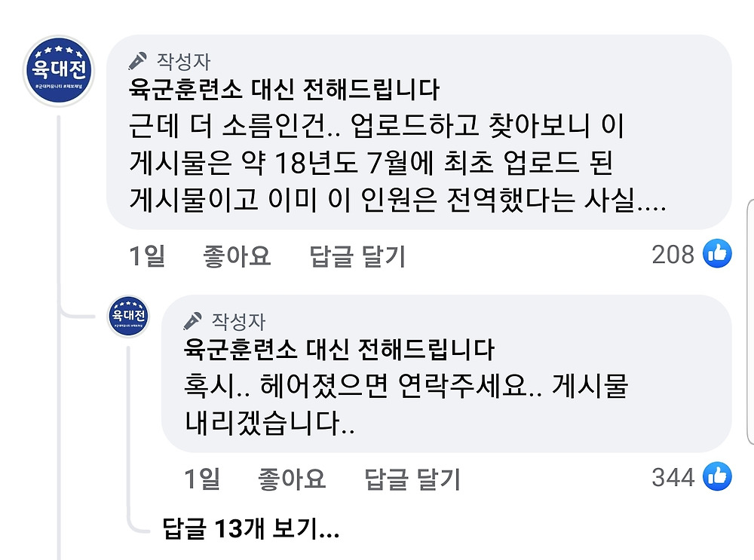The image size is (754, 560).
Task: Like the top comment with 좋아요
Action: point(237,256)
